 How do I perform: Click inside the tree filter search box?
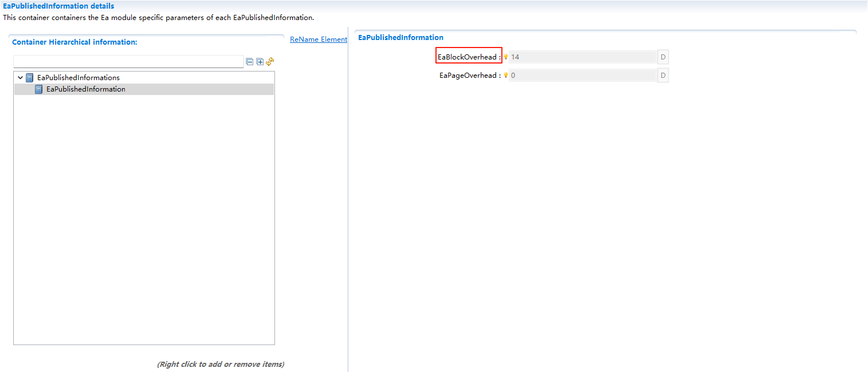[128, 61]
